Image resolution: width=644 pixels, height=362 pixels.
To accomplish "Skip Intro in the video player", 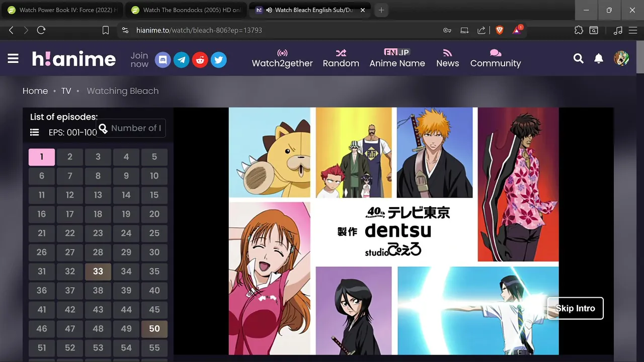I will tap(575, 308).
